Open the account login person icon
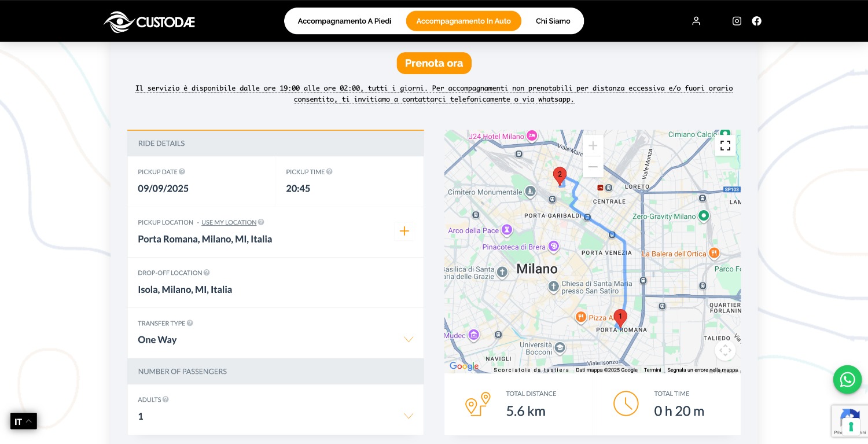868x444 pixels. tap(696, 21)
